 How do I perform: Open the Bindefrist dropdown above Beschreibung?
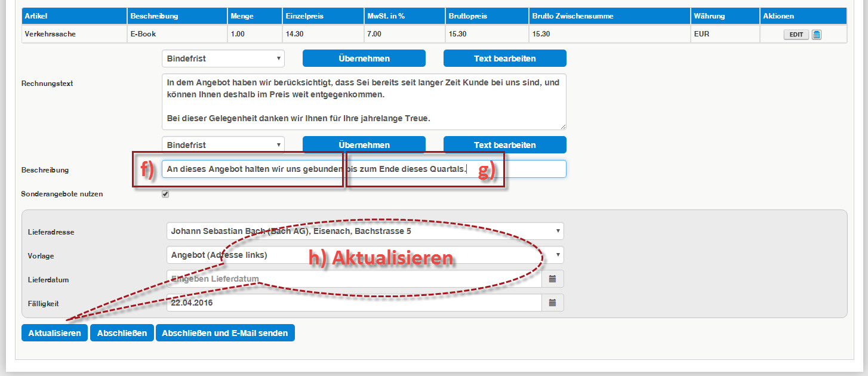(x=223, y=145)
